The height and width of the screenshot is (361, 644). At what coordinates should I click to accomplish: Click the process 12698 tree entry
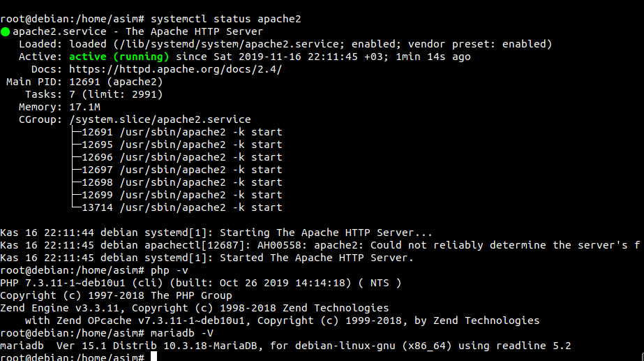[182, 182]
